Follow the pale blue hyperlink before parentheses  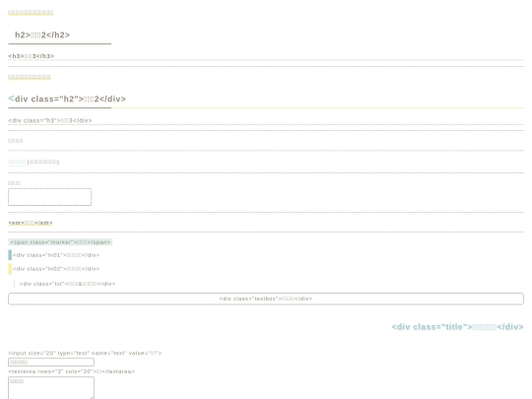pos(17,162)
